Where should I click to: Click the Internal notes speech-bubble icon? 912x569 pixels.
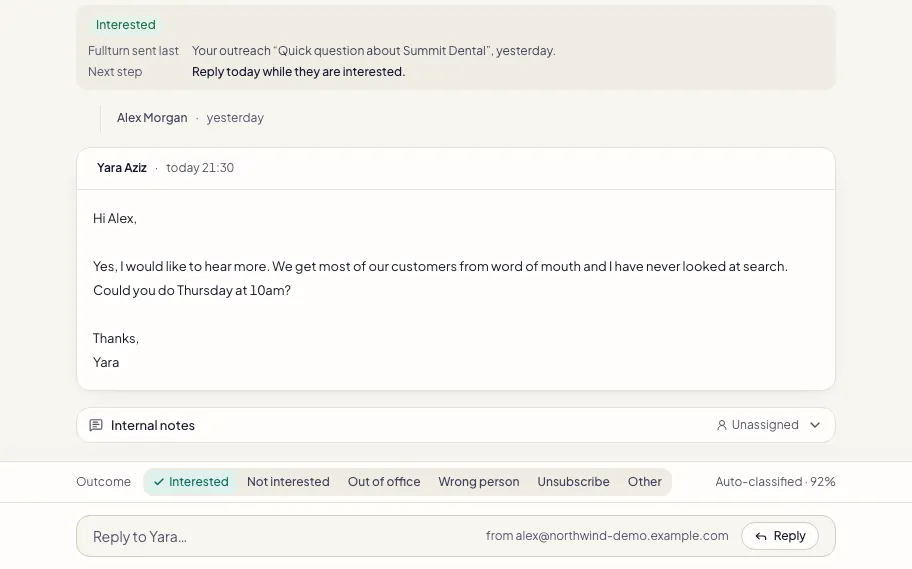96,425
